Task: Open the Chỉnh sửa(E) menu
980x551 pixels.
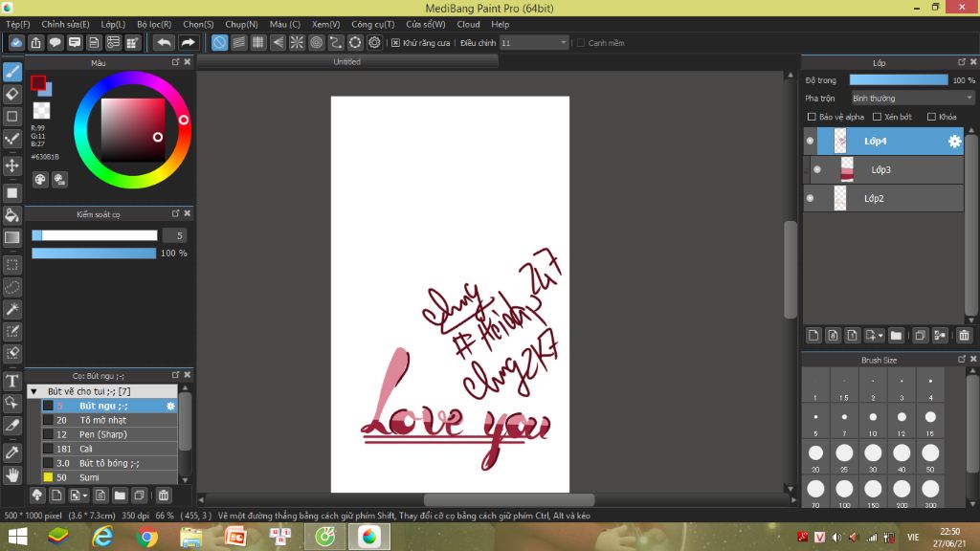Action: click(x=66, y=24)
